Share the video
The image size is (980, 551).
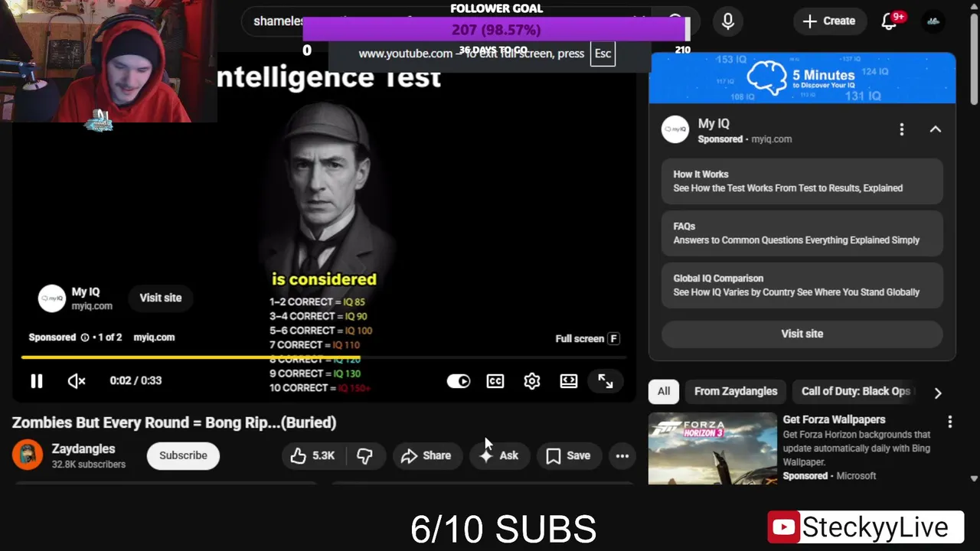click(x=426, y=455)
